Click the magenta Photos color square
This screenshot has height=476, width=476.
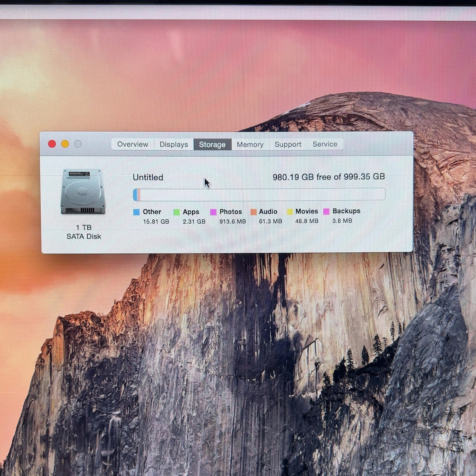click(213, 212)
